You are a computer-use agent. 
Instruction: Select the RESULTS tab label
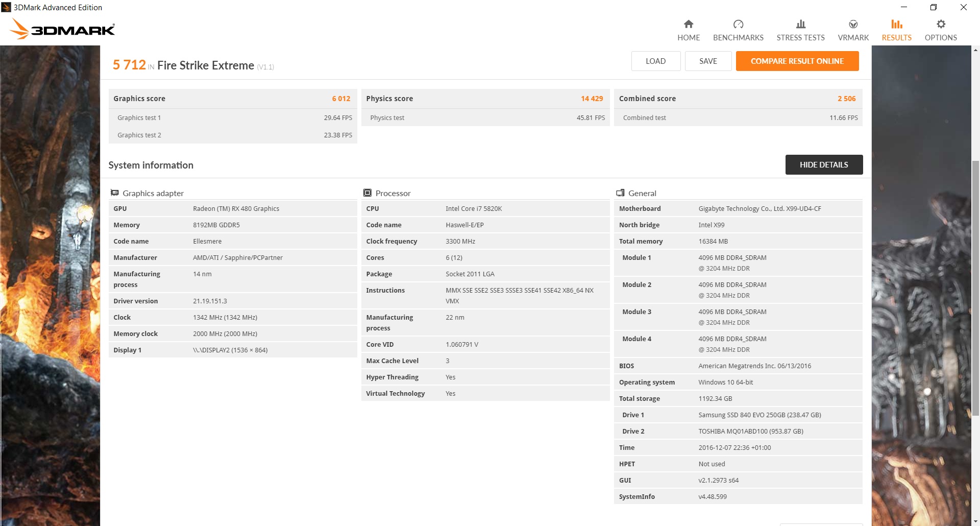tap(897, 38)
